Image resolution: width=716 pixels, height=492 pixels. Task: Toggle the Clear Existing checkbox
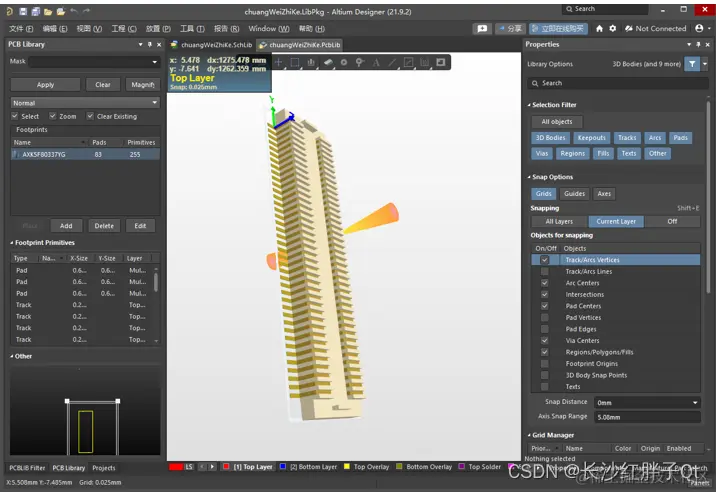click(90, 116)
